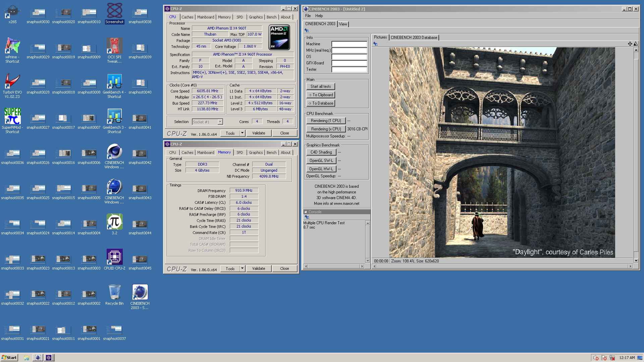644x362 pixels.
Task: Click Start all tests button
Action: pos(321,86)
